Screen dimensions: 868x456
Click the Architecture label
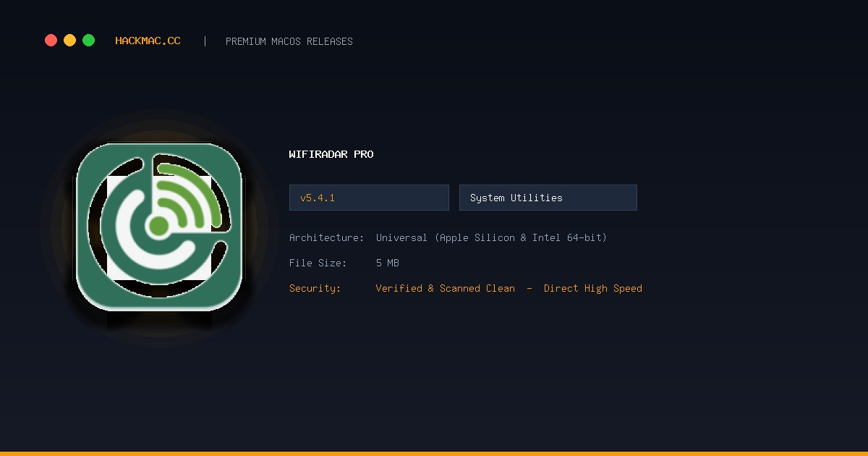(x=326, y=237)
